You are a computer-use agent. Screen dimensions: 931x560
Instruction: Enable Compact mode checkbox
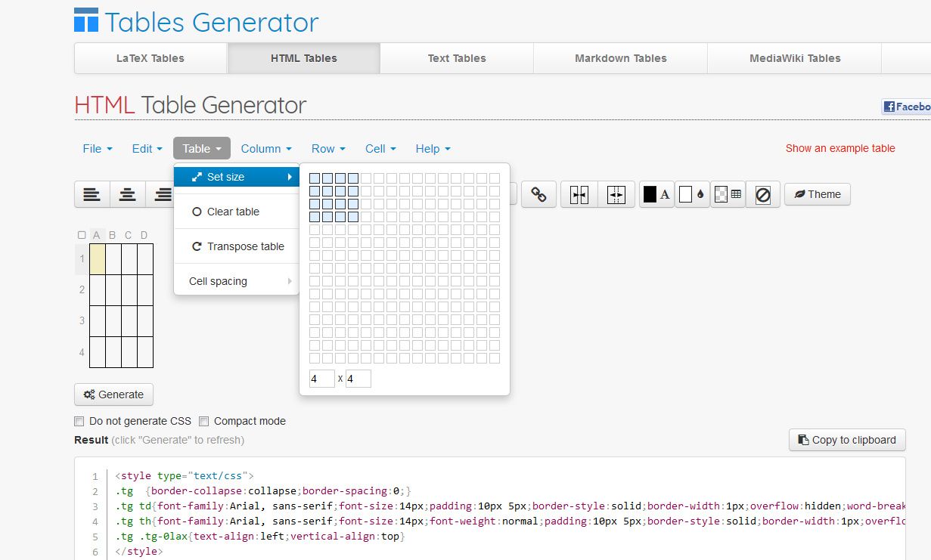coord(203,421)
